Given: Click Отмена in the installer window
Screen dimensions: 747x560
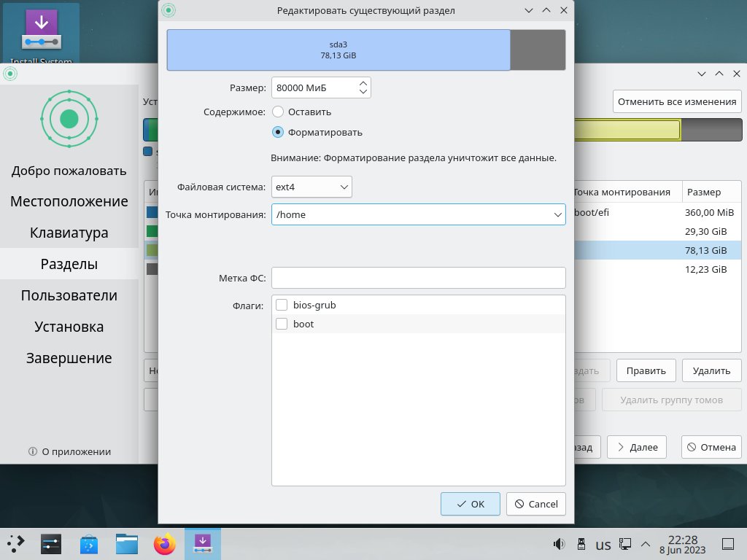Looking at the screenshot, I should pyautogui.click(x=711, y=447).
